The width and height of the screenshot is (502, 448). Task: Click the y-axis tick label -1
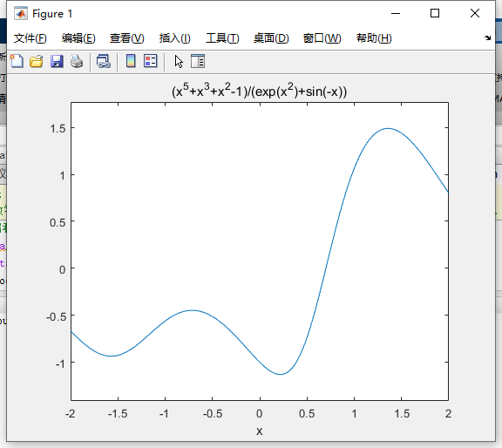tap(60, 363)
